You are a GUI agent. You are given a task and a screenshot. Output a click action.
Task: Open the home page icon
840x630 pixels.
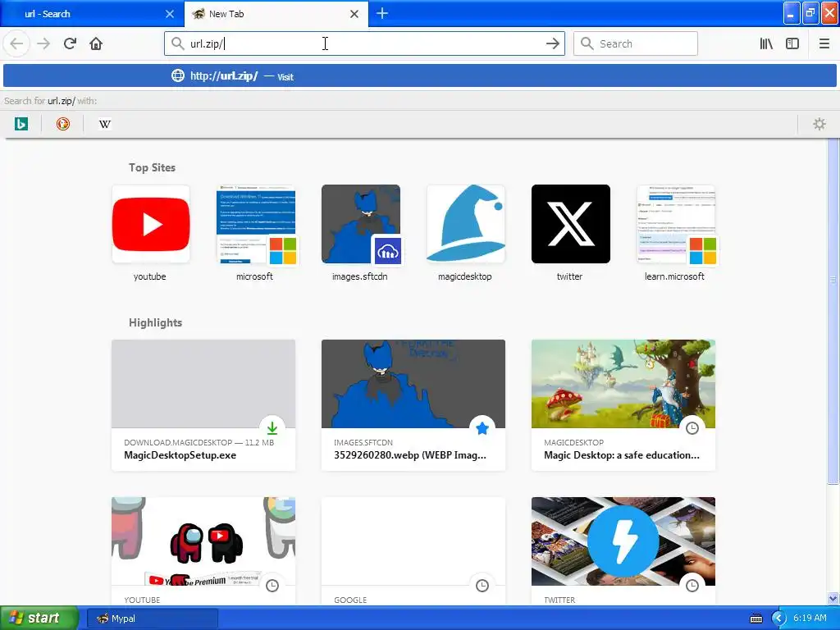96,43
